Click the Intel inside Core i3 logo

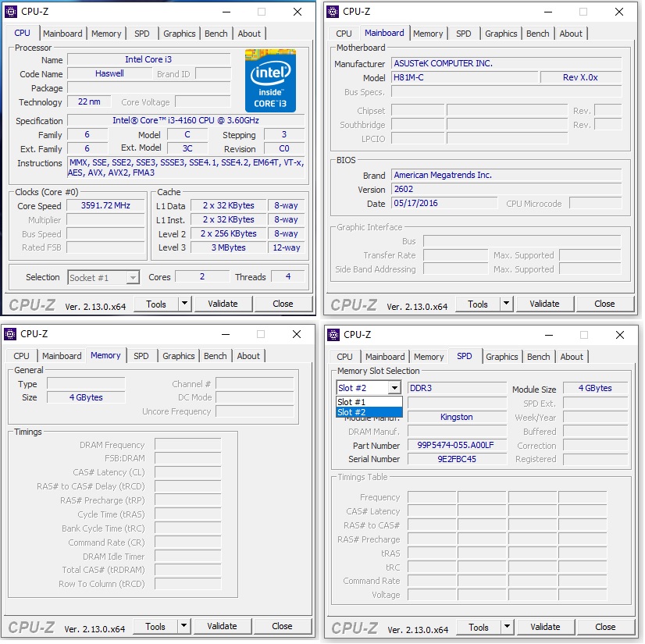point(270,80)
